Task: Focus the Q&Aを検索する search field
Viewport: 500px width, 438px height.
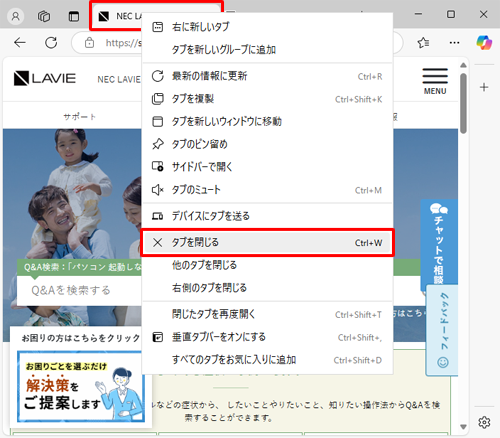Action: click(80, 290)
